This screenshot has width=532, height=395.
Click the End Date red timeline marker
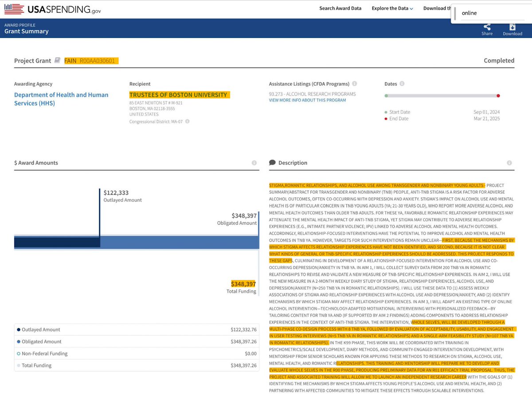(x=498, y=96)
